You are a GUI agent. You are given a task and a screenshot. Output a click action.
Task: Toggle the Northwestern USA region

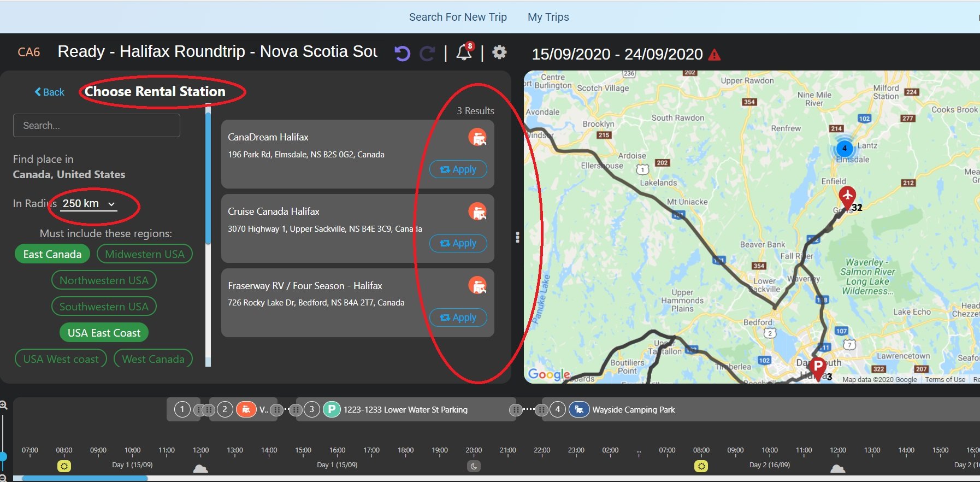pos(104,280)
